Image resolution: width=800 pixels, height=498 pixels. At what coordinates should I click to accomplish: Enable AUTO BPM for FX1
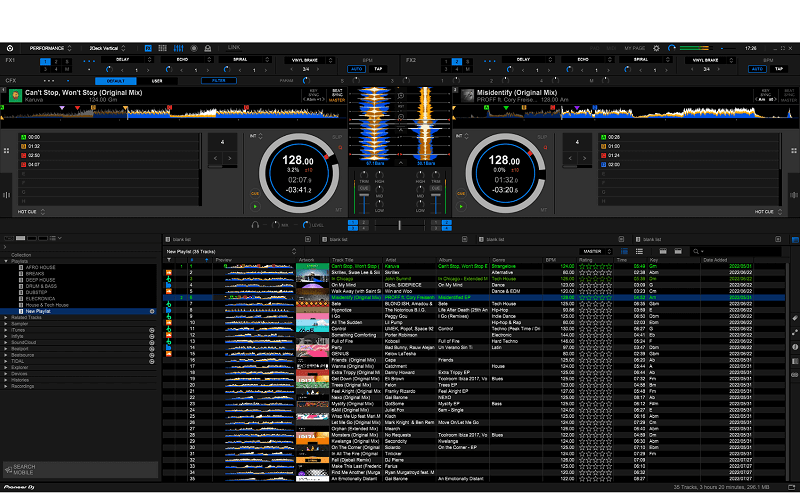pyautogui.click(x=356, y=69)
